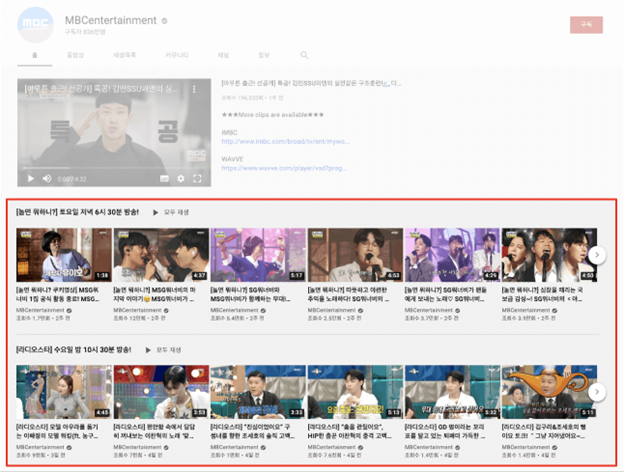The height and width of the screenshot is (472, 624).
Task: Open the 커뮤니티 tab
Action: tap(177, 55)
